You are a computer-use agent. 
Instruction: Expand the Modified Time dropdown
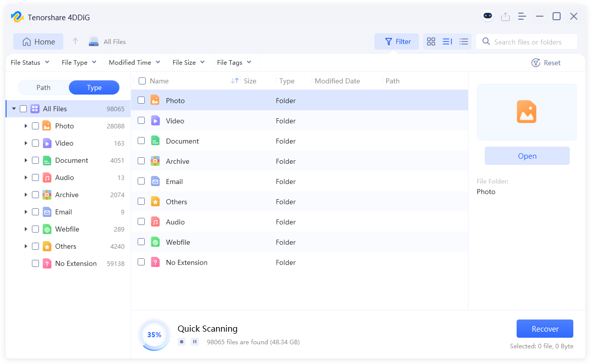pos(135,63)
